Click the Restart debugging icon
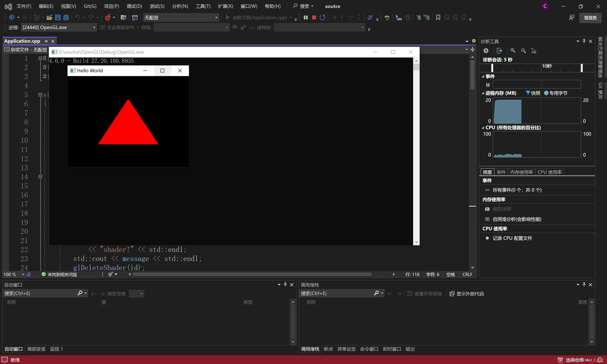This screenshot has height=364, width=607. tap(322, 17)
